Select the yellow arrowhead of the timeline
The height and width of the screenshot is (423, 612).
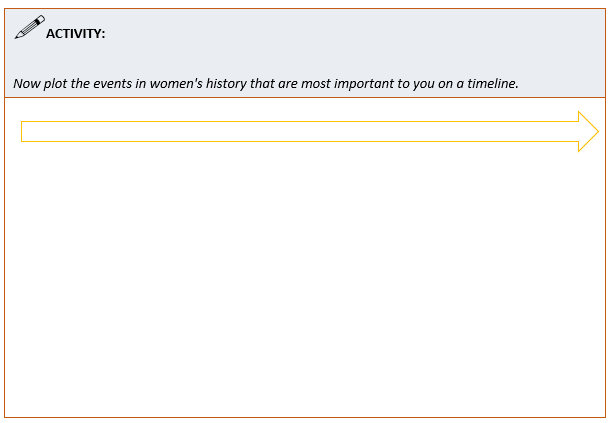point(588,131)
